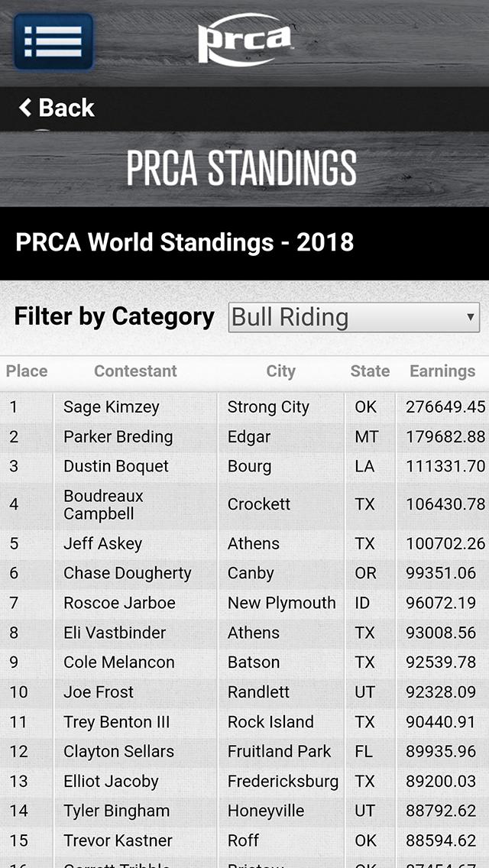This screenshot has height=868, width=489.
Task: Select contestant Sage Kimzey
Action: (112, 407)
